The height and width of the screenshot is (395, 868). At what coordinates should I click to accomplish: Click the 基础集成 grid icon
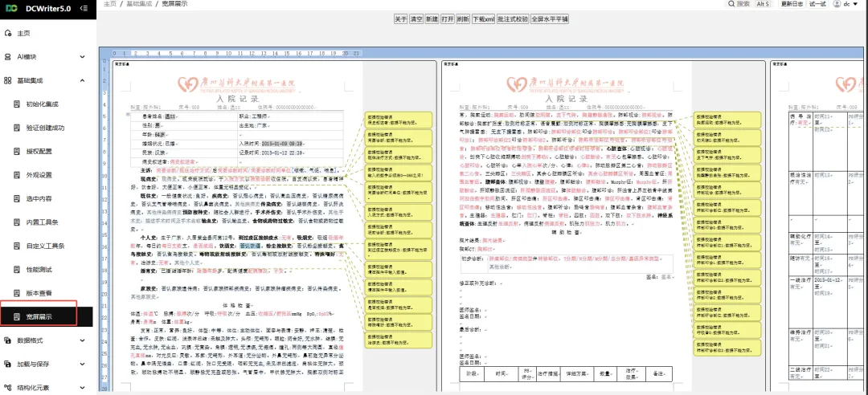click(8, 81)
